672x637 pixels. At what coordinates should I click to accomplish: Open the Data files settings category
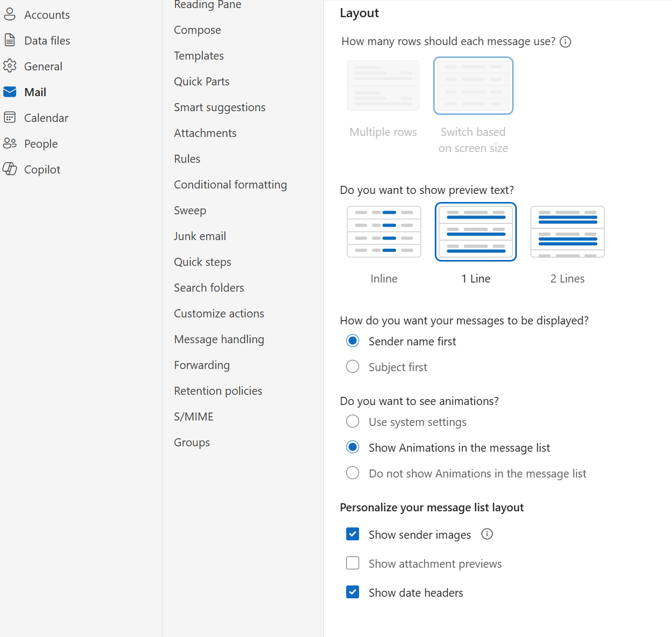tap(47, 41)
